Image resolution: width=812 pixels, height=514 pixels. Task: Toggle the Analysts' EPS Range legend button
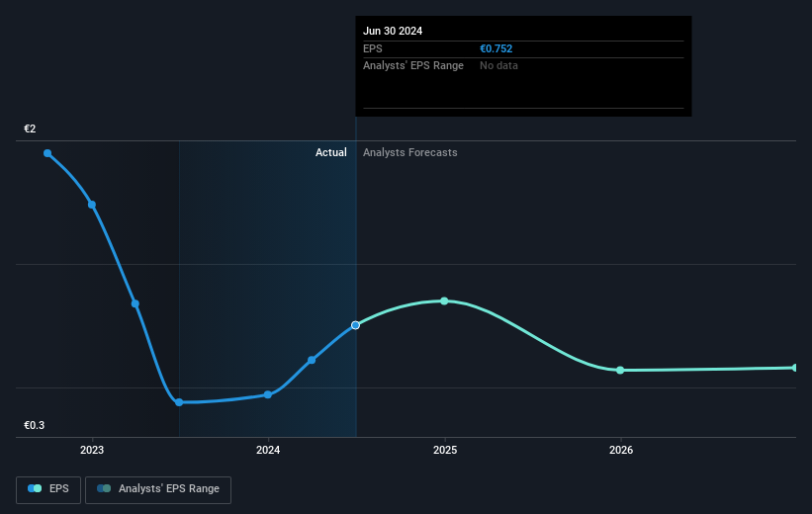coord(158,489)
